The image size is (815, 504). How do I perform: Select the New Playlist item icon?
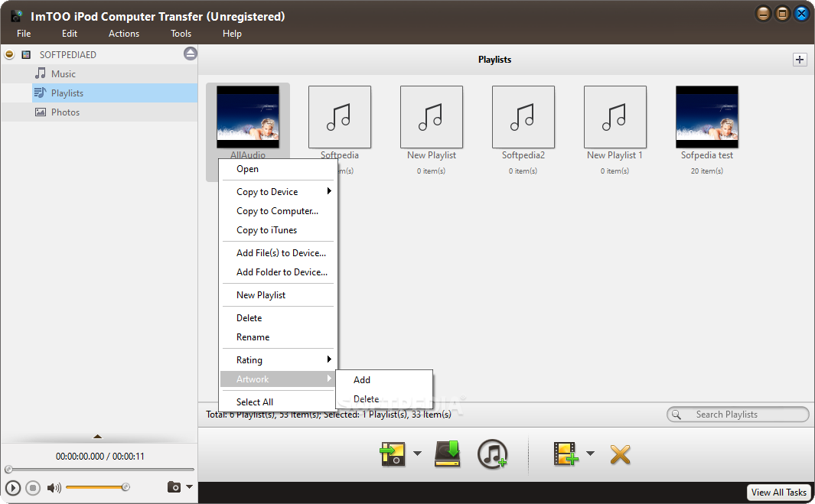[432, 117]
